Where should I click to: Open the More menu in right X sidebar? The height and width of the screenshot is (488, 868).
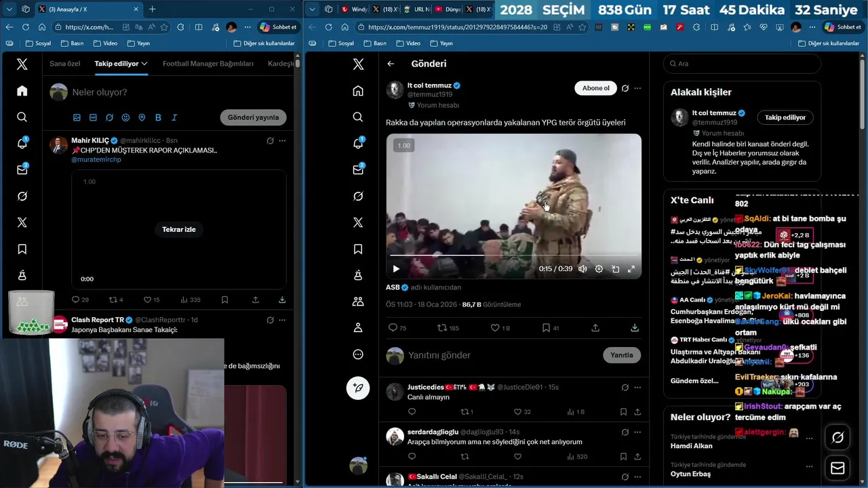click(x=358, y=354)
